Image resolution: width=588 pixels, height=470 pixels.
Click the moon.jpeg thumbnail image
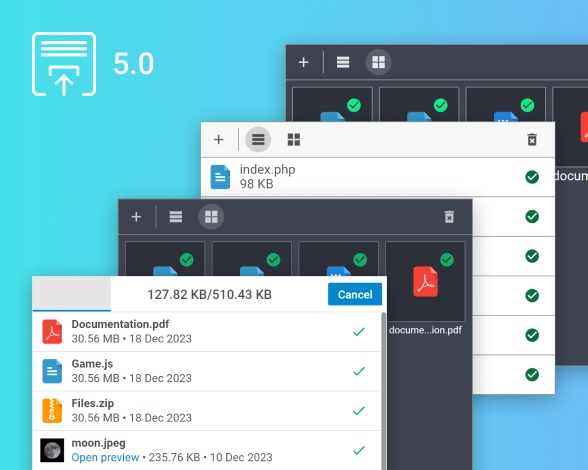[x=52, y=450]
